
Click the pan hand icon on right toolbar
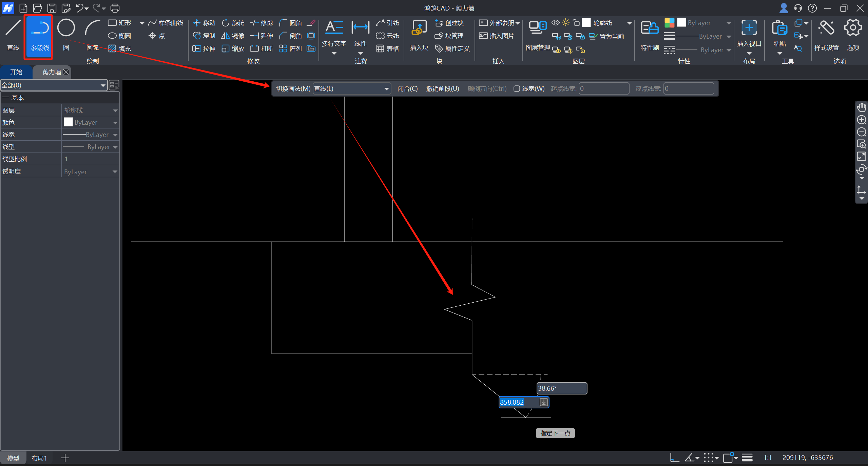[x=861, y=108]
